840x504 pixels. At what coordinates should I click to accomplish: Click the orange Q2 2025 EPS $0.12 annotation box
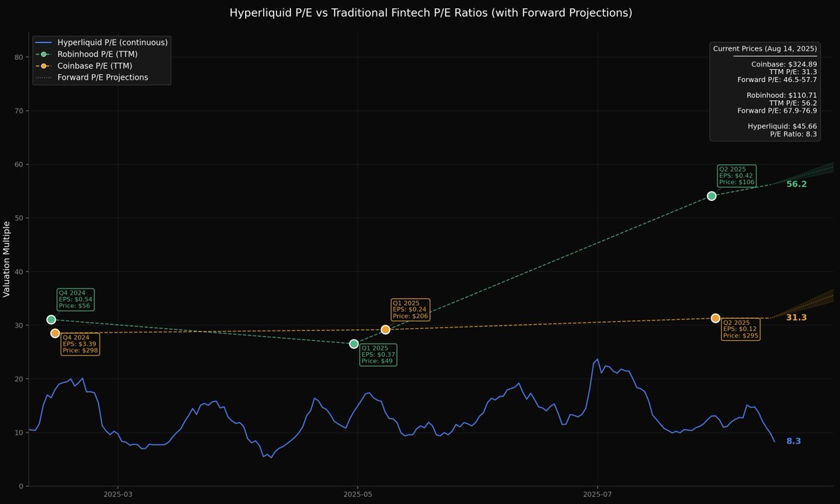(x=741, y=329)
